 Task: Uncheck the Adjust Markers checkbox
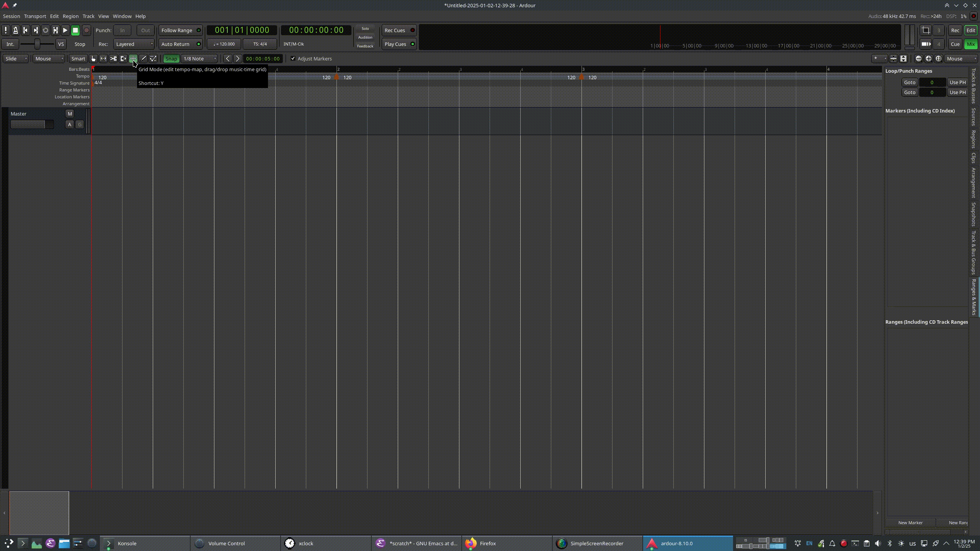point(293,59)
